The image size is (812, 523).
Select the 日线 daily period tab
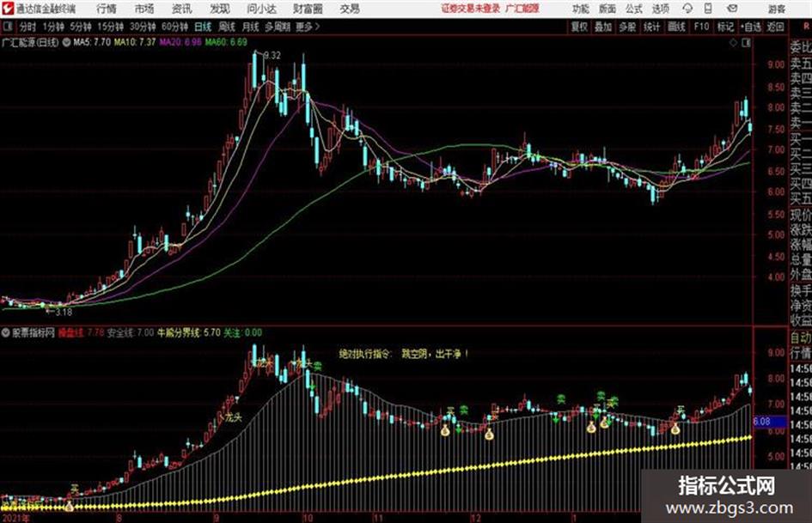pyautogui.click(x=203, y=27)
